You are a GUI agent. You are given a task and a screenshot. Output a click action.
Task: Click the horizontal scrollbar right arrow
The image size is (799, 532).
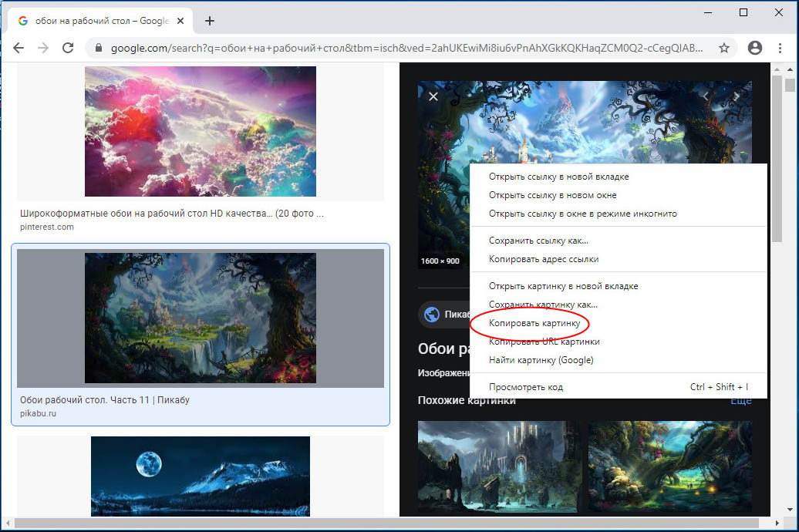point(777,524)
